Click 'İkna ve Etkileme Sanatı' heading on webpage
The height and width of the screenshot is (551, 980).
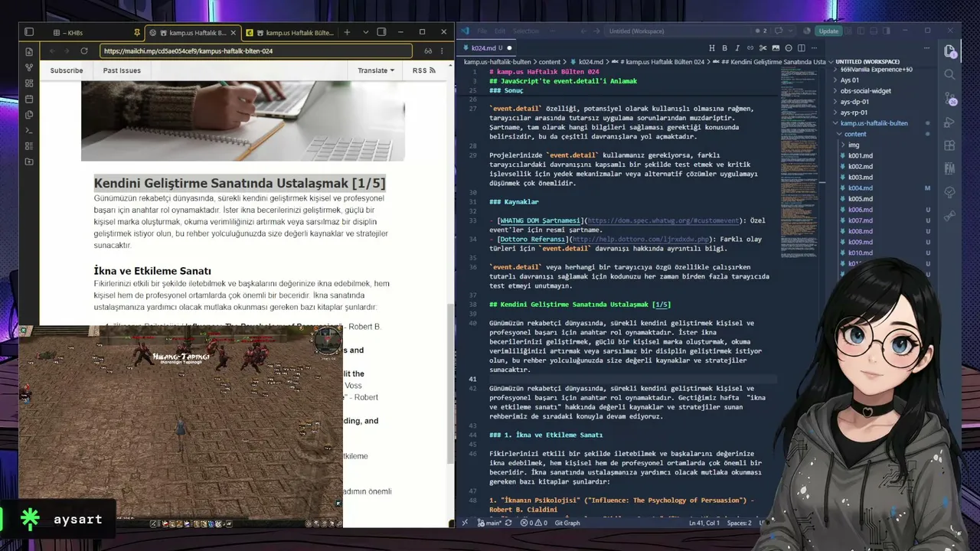point(152,271)
